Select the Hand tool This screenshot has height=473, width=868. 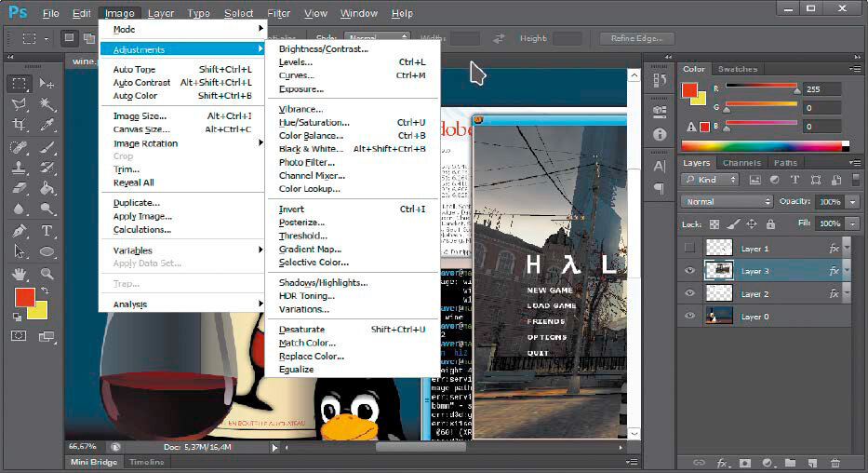point(20,273)
